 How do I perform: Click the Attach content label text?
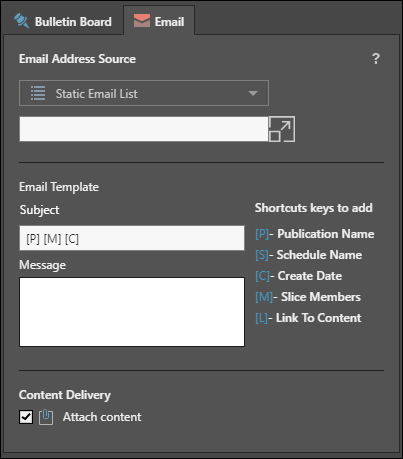click(x=102, y=417)
